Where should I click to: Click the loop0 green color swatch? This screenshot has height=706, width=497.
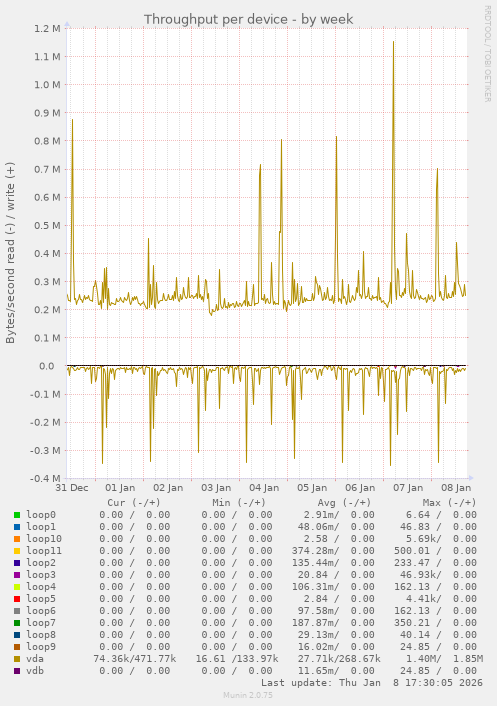coord(17,515)
